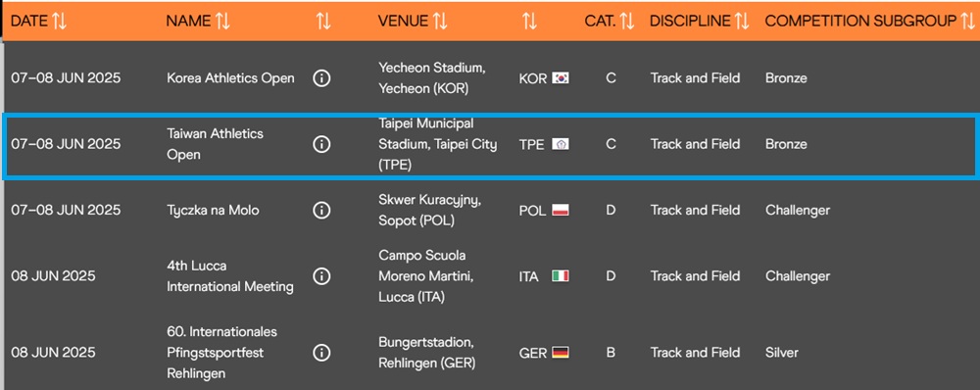Click info icon for Tyczka na Molo
980x390 pixels.
click(321, 210)
